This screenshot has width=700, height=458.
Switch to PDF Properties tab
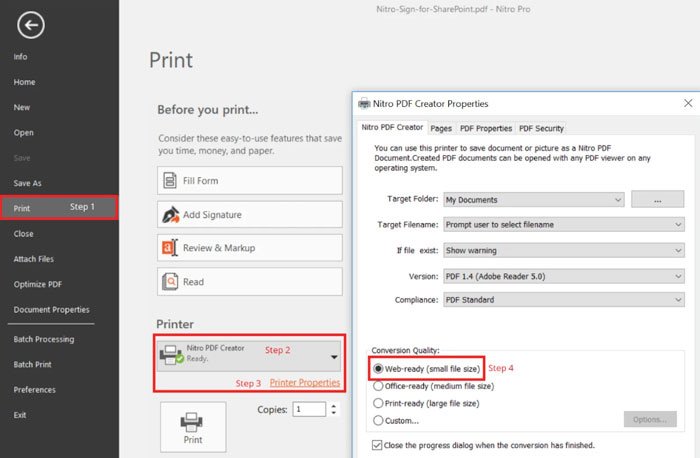pyautogui.click(x=486, y=129)
